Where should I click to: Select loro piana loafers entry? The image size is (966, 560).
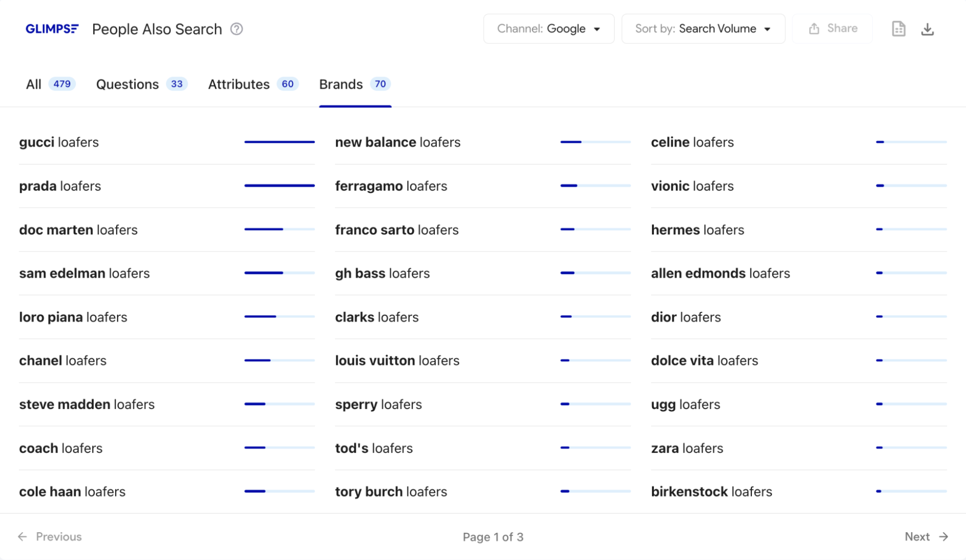[167, 317]
